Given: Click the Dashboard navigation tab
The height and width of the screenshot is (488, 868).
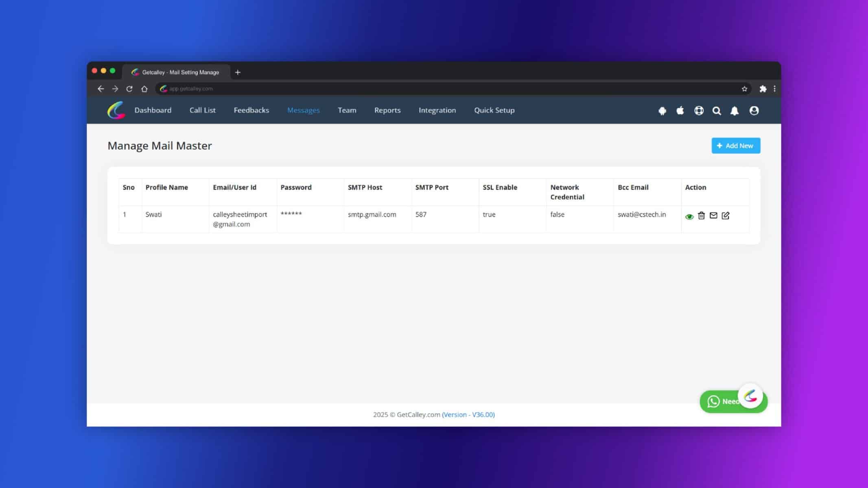Looking at the screenshot, I should 153,110.
